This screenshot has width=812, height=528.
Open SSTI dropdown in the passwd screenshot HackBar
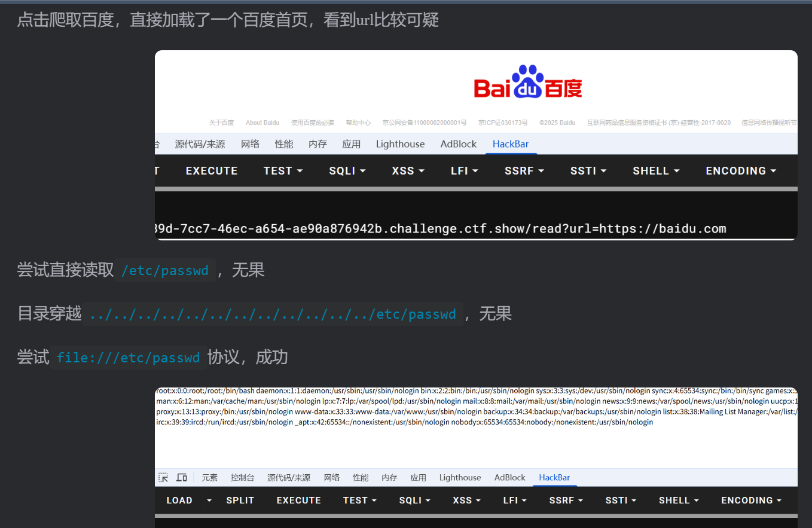point(621,500)
